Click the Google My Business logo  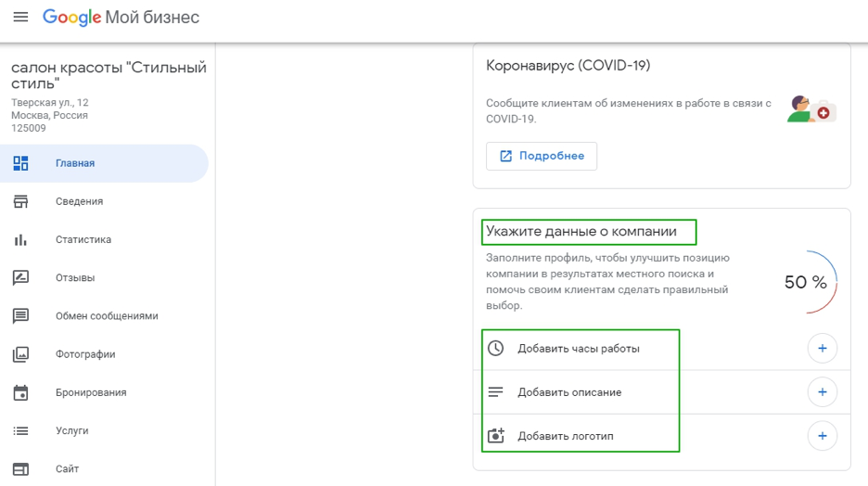(x=121, y=18)
